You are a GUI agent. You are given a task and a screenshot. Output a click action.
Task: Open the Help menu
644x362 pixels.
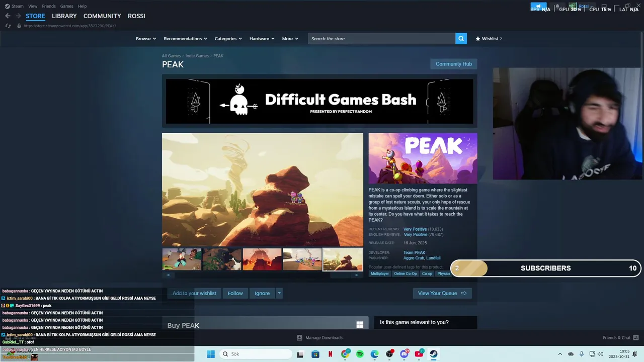[x=82, y=6]
